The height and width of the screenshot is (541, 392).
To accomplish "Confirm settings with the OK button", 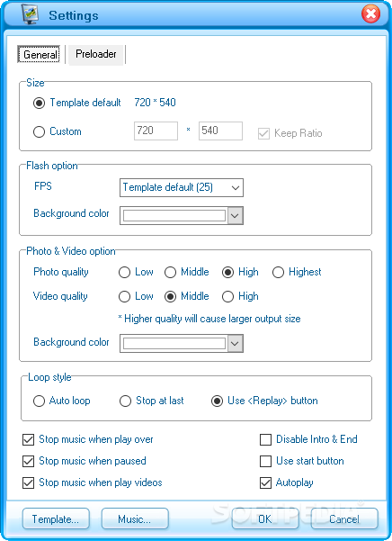I will click(x=265, y=518).
